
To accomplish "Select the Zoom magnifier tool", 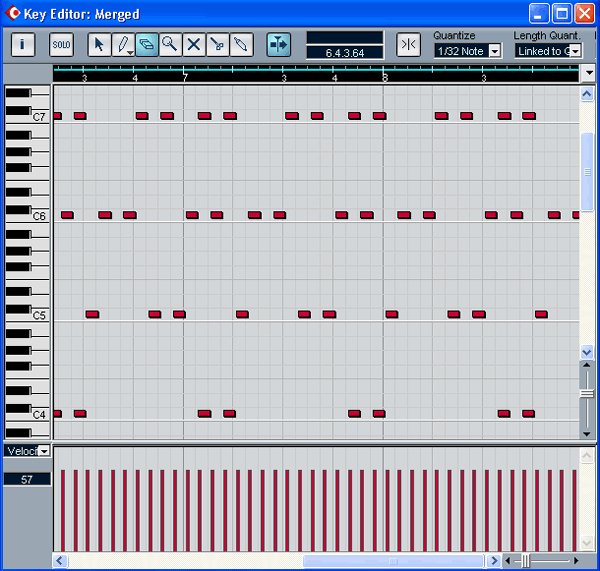I will coord(170,45).
